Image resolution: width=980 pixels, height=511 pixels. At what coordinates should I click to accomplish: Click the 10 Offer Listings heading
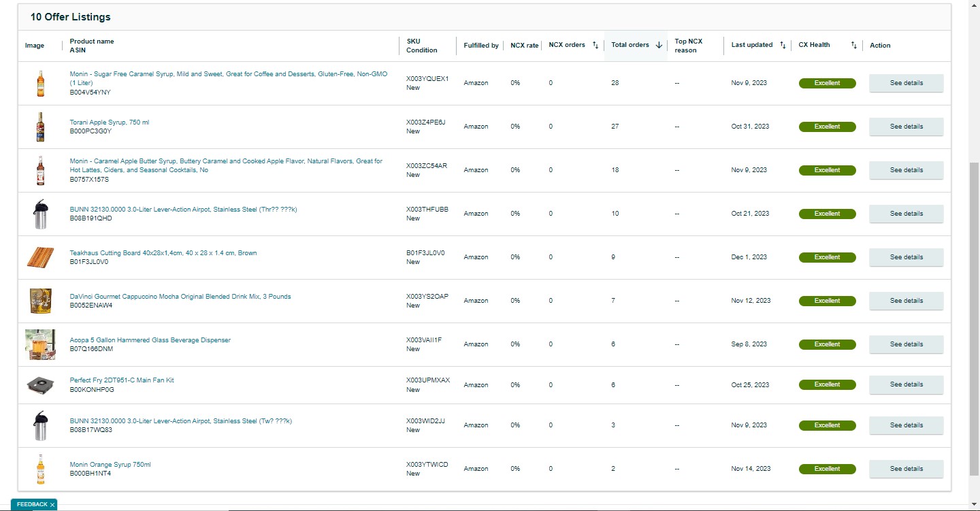[70, 17]
